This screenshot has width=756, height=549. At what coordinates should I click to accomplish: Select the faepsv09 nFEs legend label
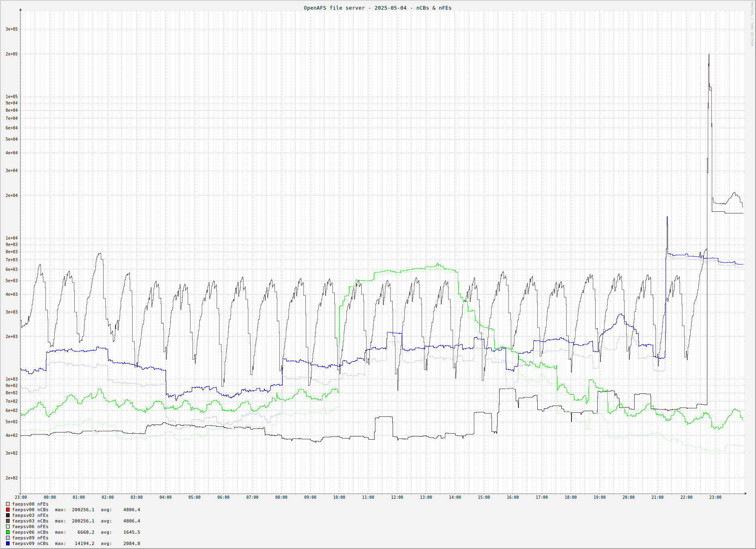tap(30, 538)
